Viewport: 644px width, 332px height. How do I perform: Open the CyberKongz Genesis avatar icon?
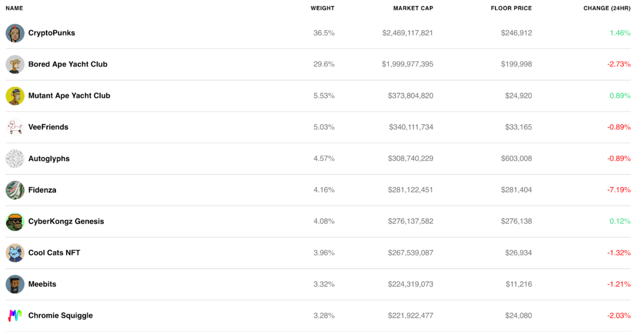coord(15,221)
